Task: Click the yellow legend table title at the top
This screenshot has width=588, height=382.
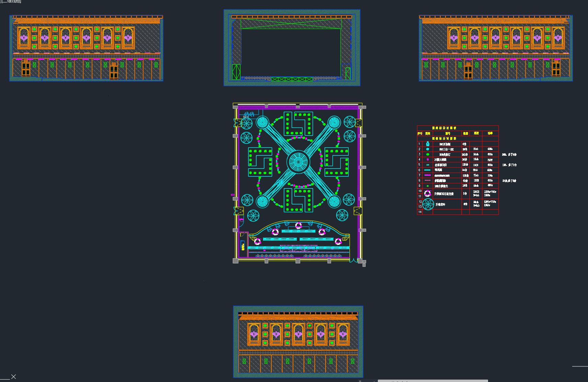Action: pyautogui.click(x=444, y=128)
